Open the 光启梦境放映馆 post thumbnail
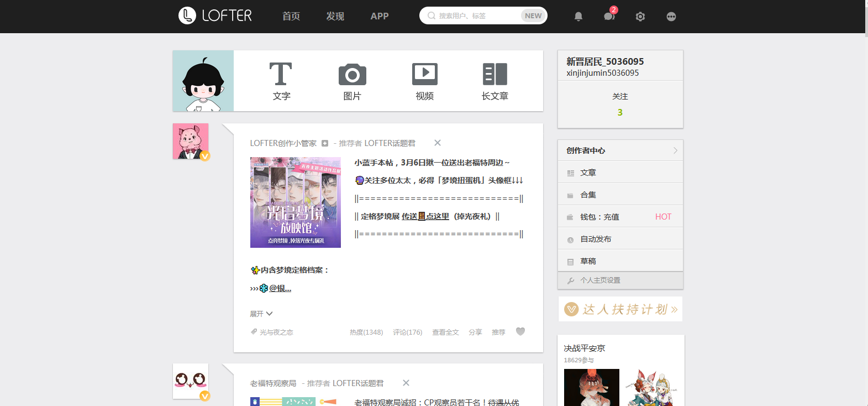The image size is (868, 406). [x=296, y=202]
